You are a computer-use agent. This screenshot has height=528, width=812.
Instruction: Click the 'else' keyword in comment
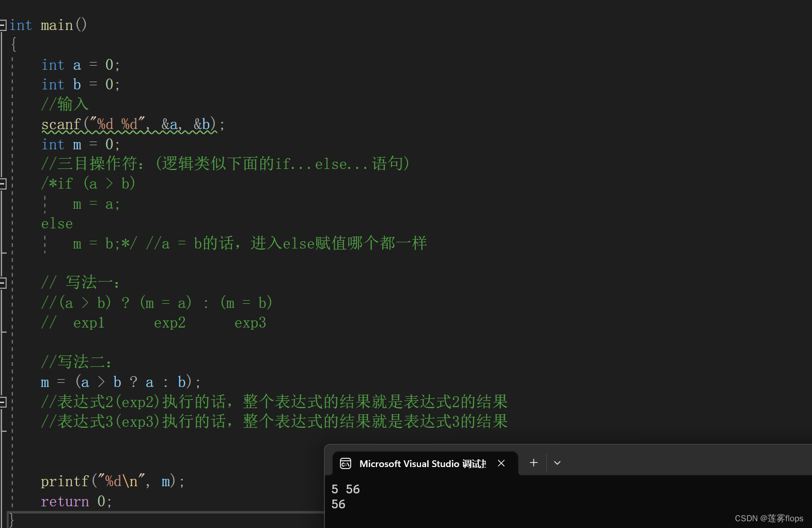[x=57, y=224]
